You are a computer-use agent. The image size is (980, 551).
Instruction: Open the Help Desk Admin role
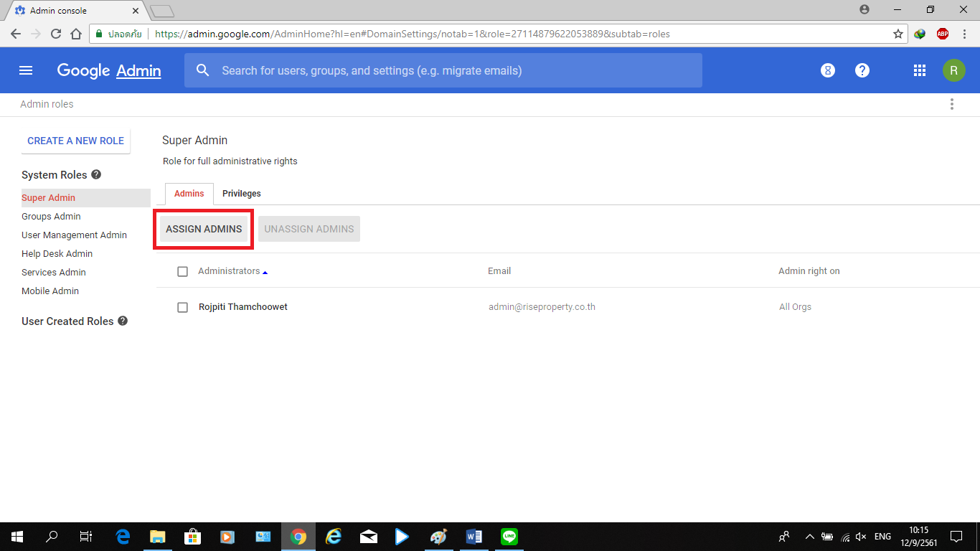coord(57,253)
